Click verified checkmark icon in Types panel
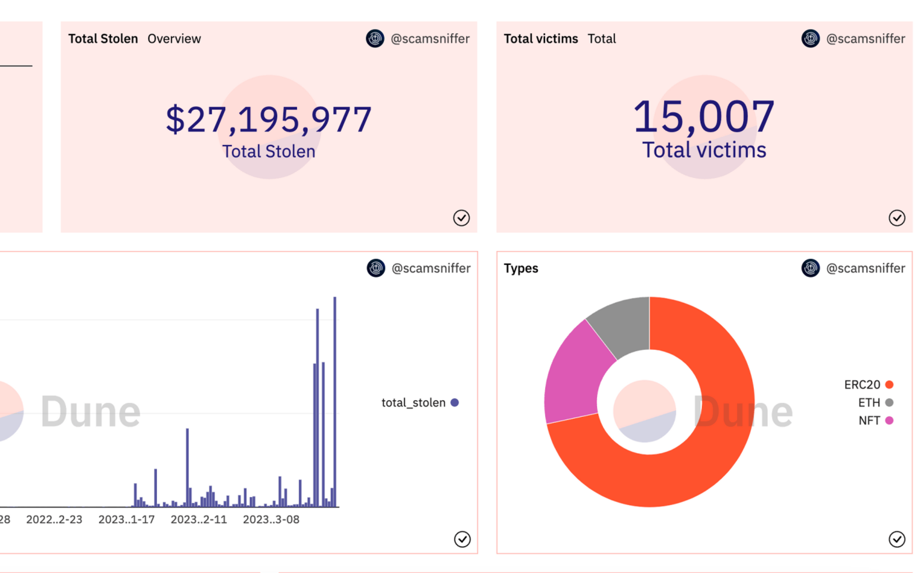Image resolution: width=924 pixels, height=573 pixels. click(x=897, y=539)
